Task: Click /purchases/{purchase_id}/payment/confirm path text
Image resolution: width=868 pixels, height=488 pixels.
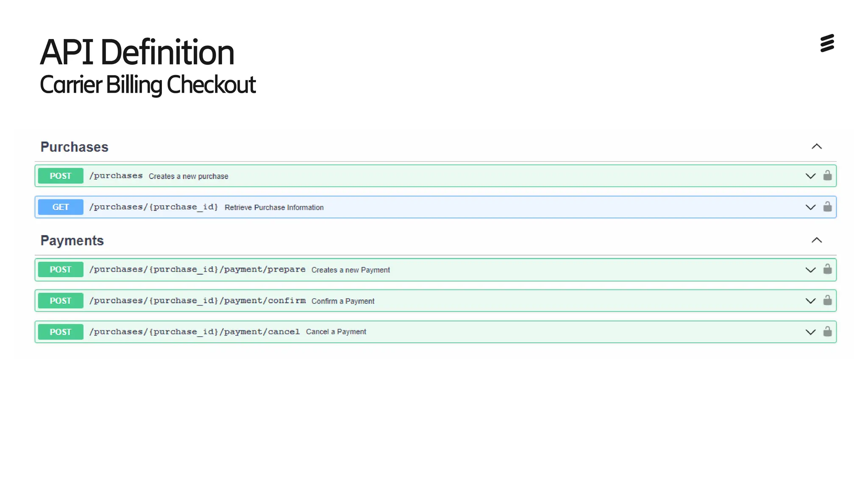Action: pos(197,301)
